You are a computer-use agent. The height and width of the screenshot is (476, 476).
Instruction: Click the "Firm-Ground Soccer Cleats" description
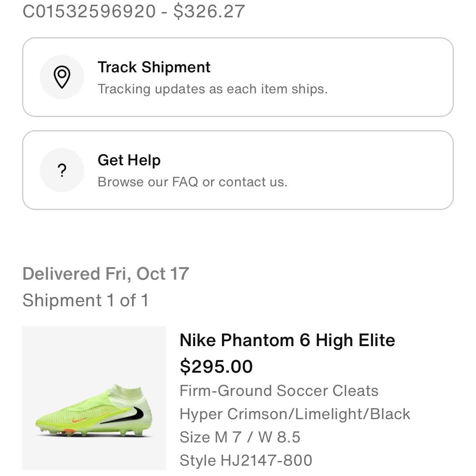coord(279,391)
